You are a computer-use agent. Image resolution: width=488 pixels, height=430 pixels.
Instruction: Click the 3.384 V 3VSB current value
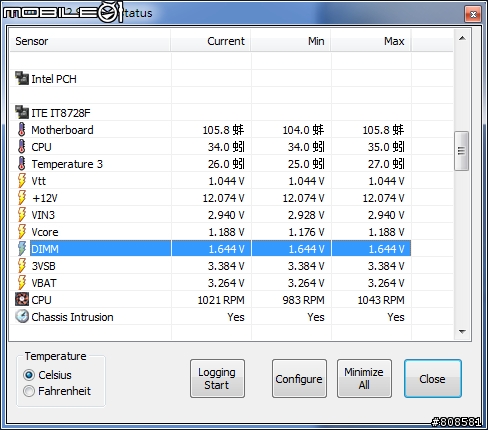click(226, 266)
